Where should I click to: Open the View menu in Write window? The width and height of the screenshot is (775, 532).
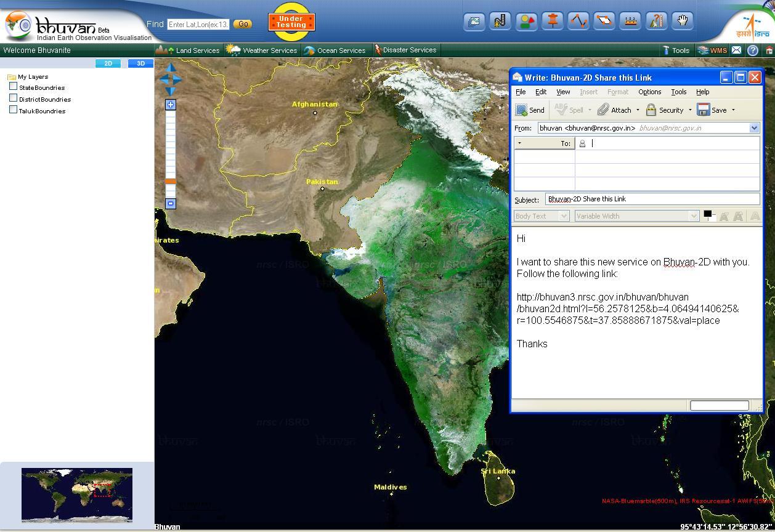(563, 92)
